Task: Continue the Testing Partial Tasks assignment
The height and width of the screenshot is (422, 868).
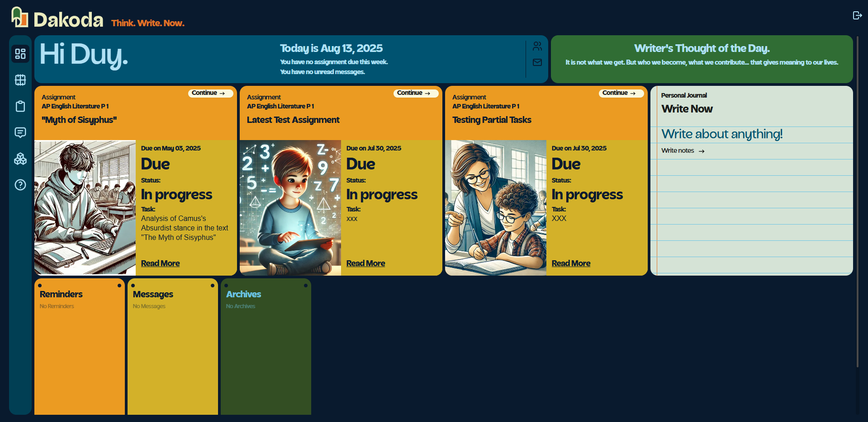Action: [x=621, y=93]
